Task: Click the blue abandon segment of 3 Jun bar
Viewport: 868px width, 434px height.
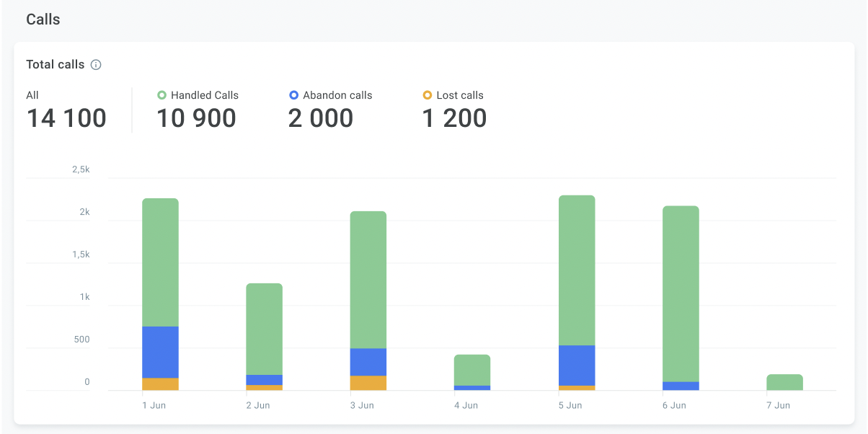Action: pyautogui.click(x=368, y=363)
